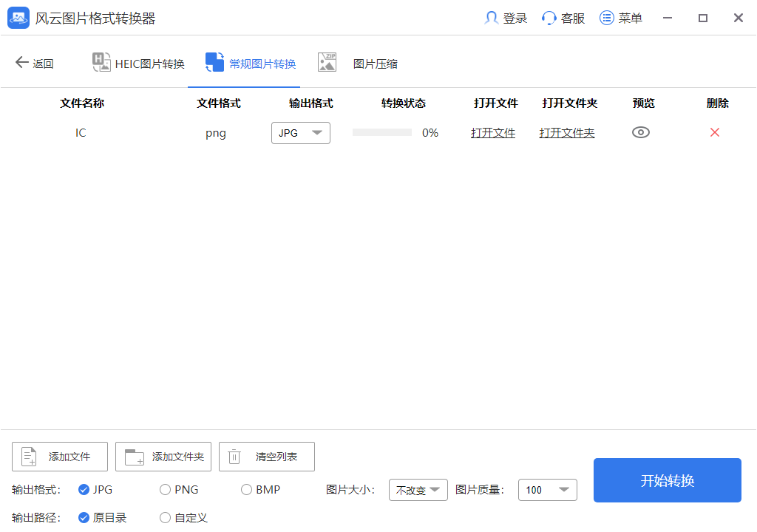Screen dimensions: 757x532
Task: Choose 自定义 for the output path
Action: coord(165,517)
